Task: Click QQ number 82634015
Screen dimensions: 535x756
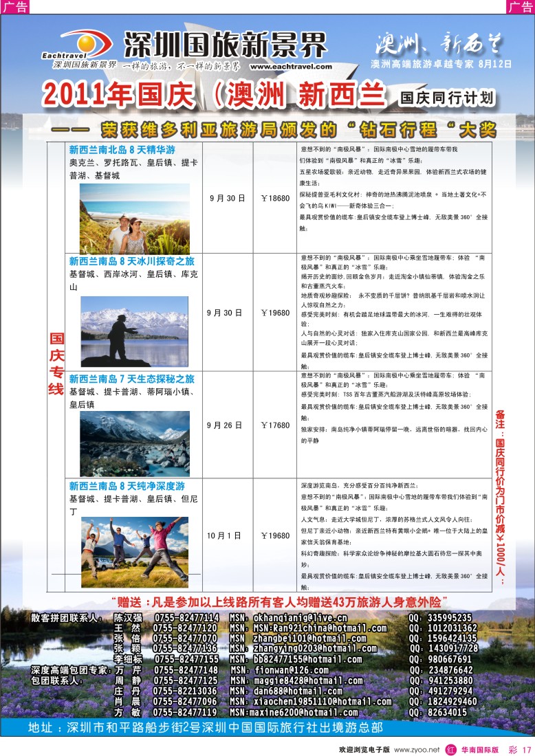Action: tap(448, 712)
